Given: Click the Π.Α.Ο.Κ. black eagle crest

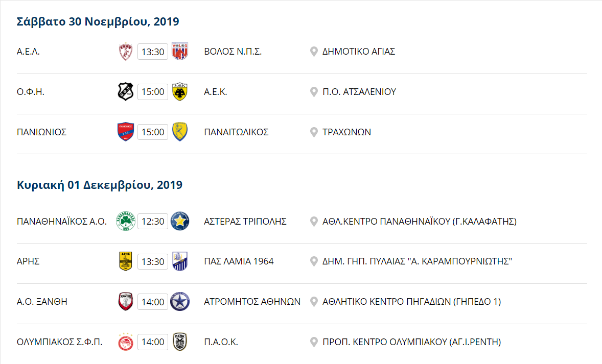Looking at the screenshot, I should [180, 342].
